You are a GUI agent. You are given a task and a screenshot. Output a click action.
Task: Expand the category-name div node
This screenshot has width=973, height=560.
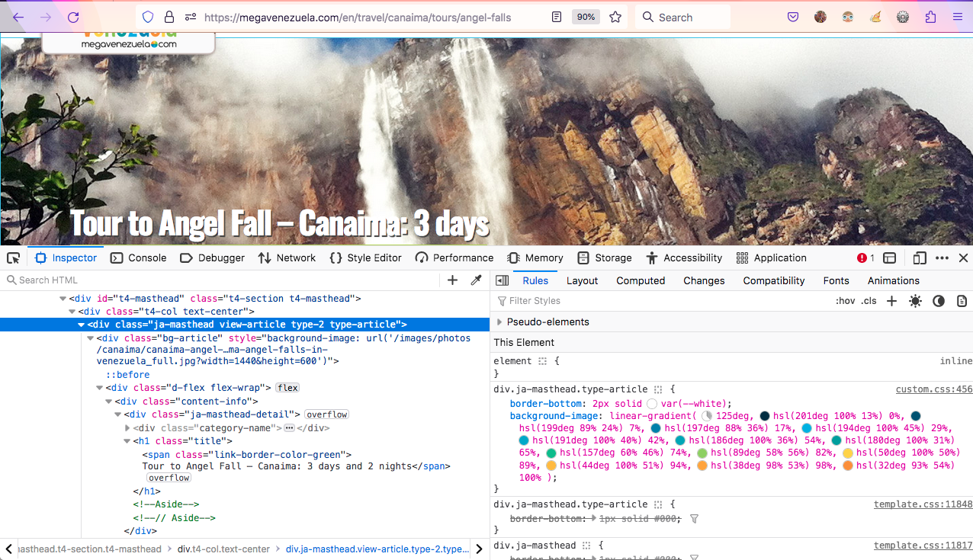(x=127, y=428)
